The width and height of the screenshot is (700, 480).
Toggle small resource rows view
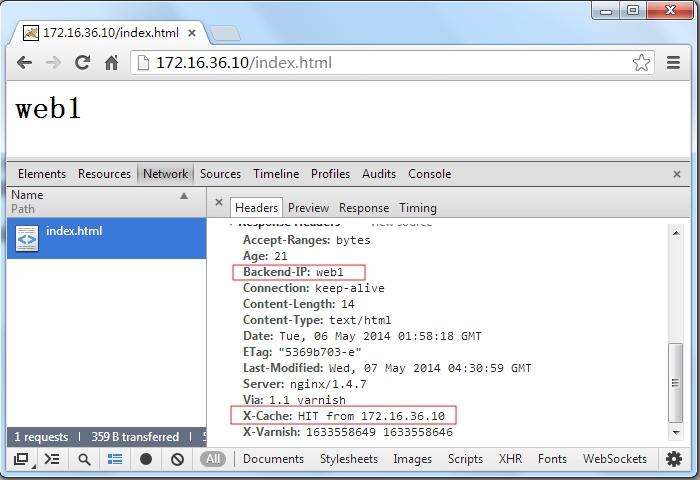tap(115, 459)
